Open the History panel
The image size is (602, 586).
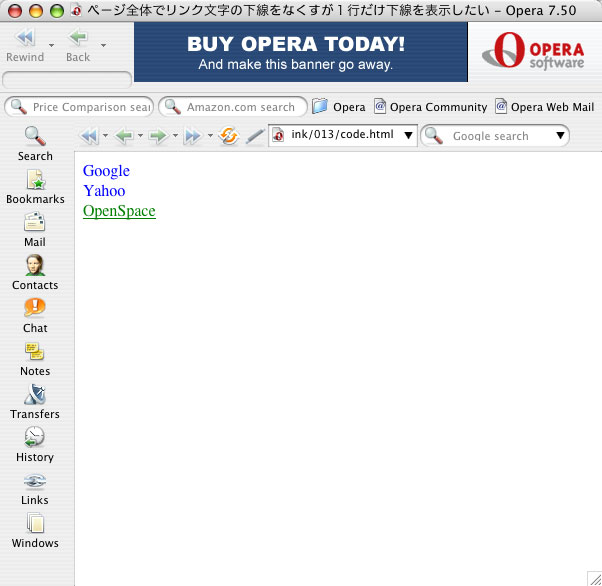coord(35,445)
